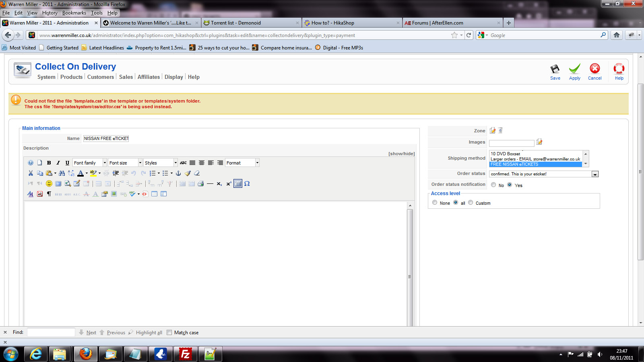The height and width of the screenshot is (362, 644).
Task: Click Next in the Find bar
Action: click(x=87, y=333)
